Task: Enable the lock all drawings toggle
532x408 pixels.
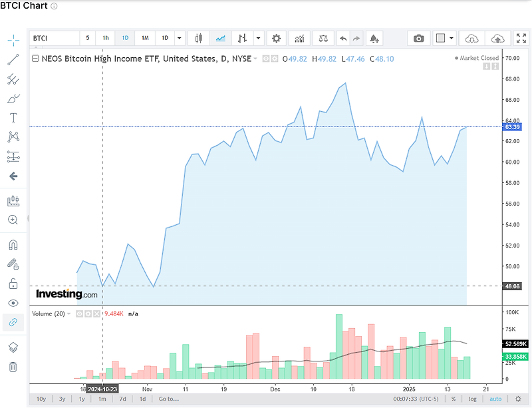Action: 13,284
